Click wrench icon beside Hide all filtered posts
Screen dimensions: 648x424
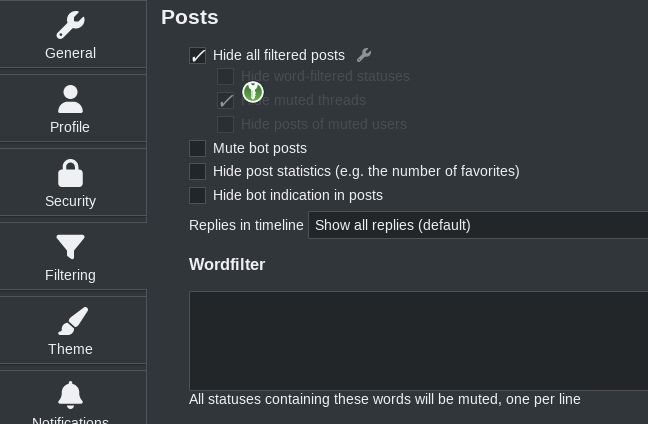pyautogui.click(x=364, y=55)
